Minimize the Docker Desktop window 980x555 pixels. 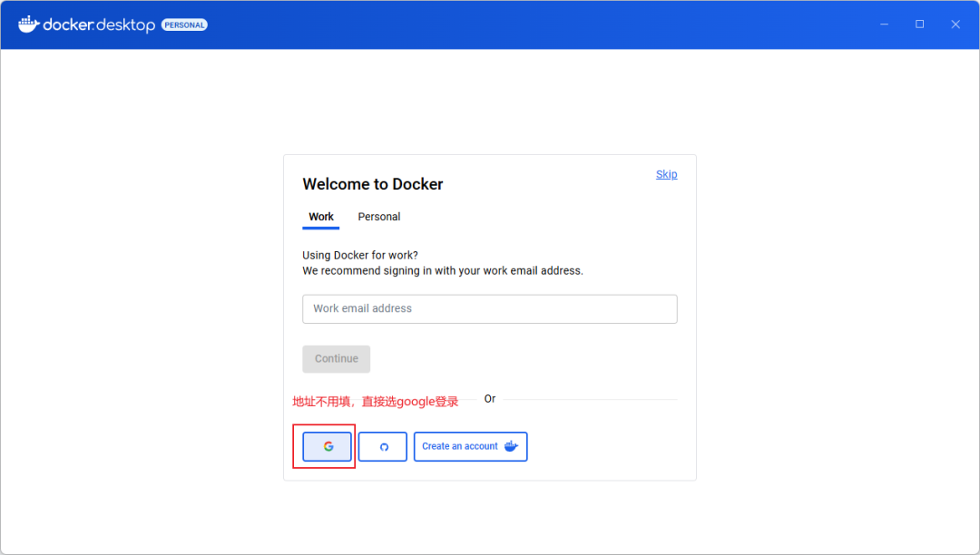pos(885,24)
